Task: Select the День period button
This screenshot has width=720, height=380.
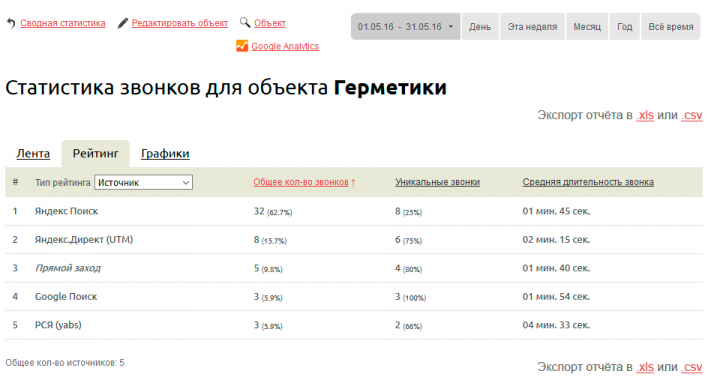Action: tap(480, 27)
